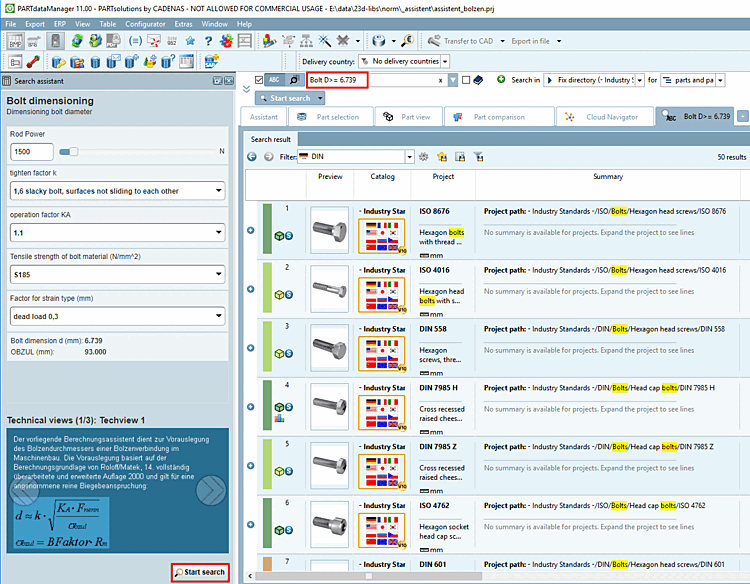Click the Rod Power value field

(32, 152)
